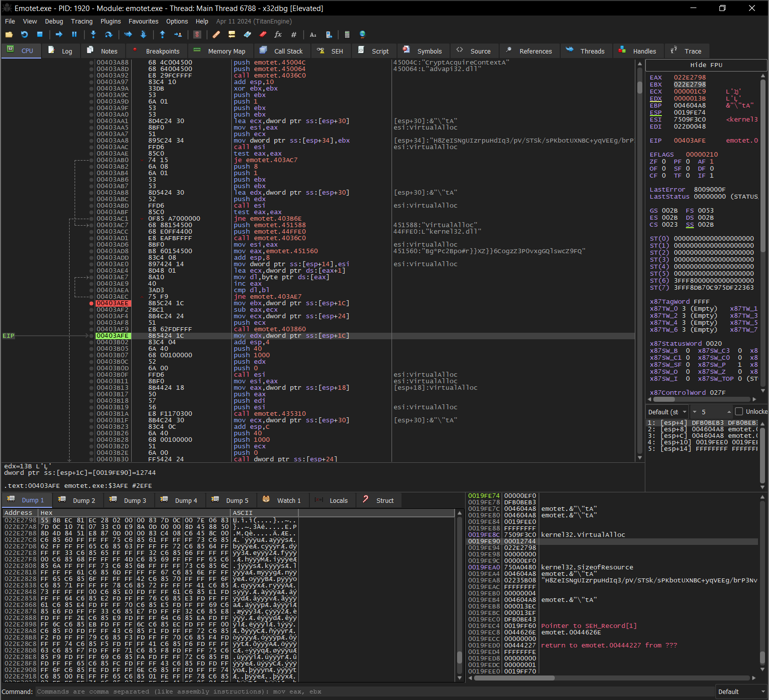Open the Call Stack tab

pyautogui.click(x=282, y=51)
